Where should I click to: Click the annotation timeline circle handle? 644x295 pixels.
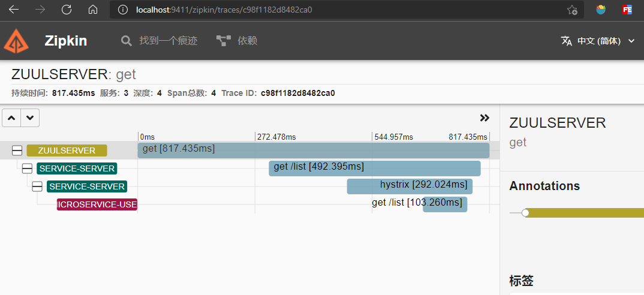click(x=525, y=213)
